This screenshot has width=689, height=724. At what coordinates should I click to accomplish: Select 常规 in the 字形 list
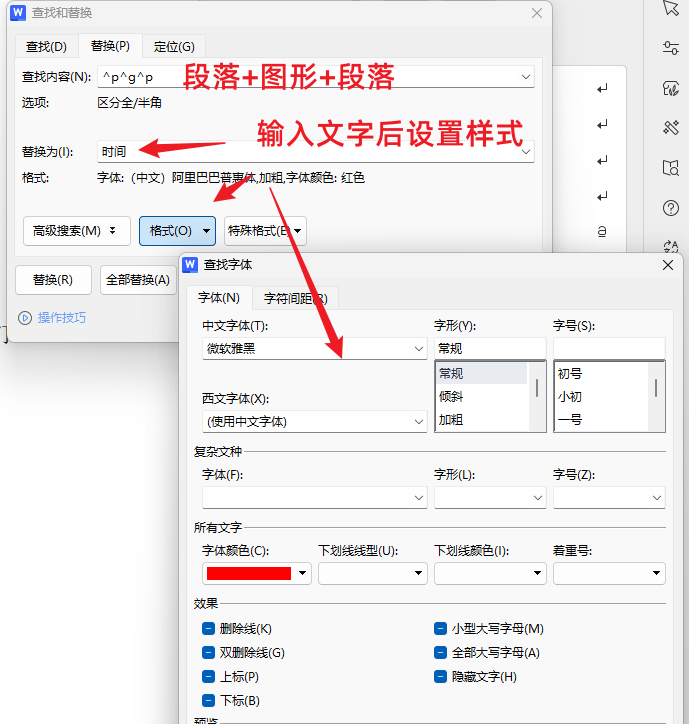[x=482, y=374]
